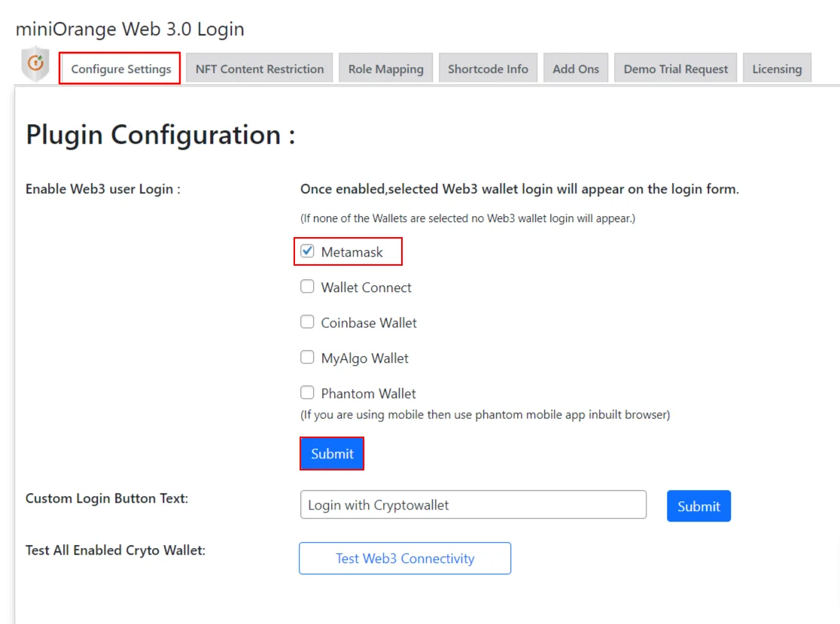
Task: Switch to the Licensing tab
Action: (x=777, y=68)
